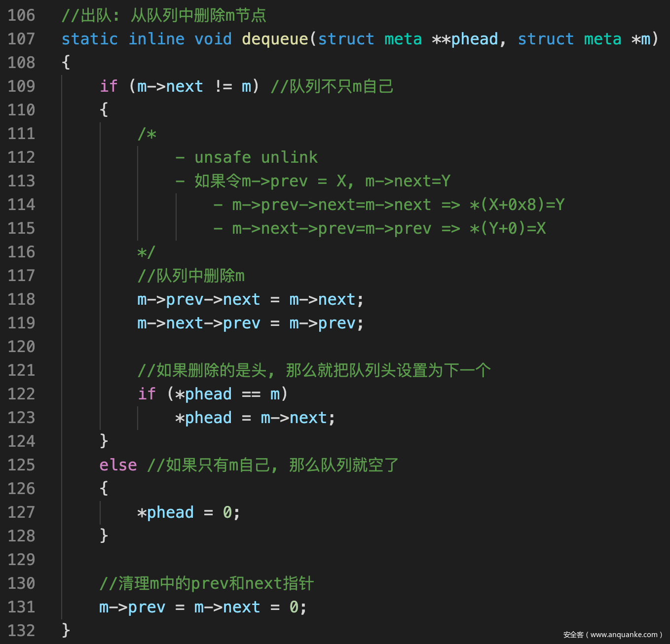The image size is (670, 644).
Task: Click the opening brace on line 108
Action: 66,63
